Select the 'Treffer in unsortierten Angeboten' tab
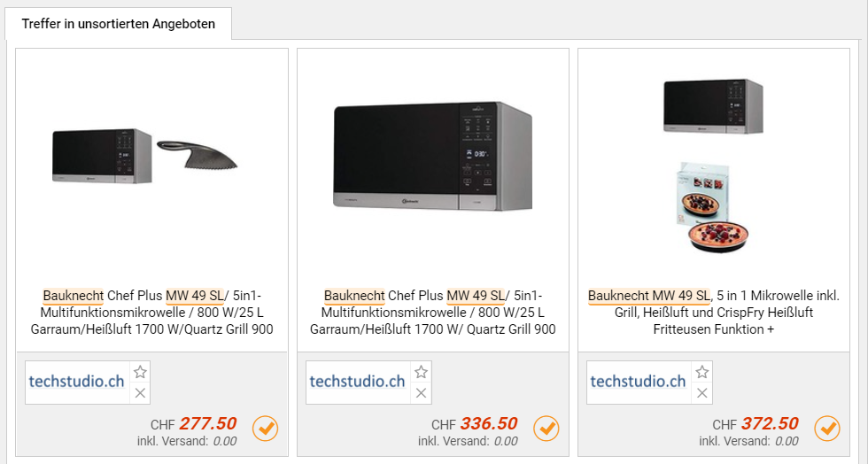This screenshot has width=868, height=464. pos(119,24)
